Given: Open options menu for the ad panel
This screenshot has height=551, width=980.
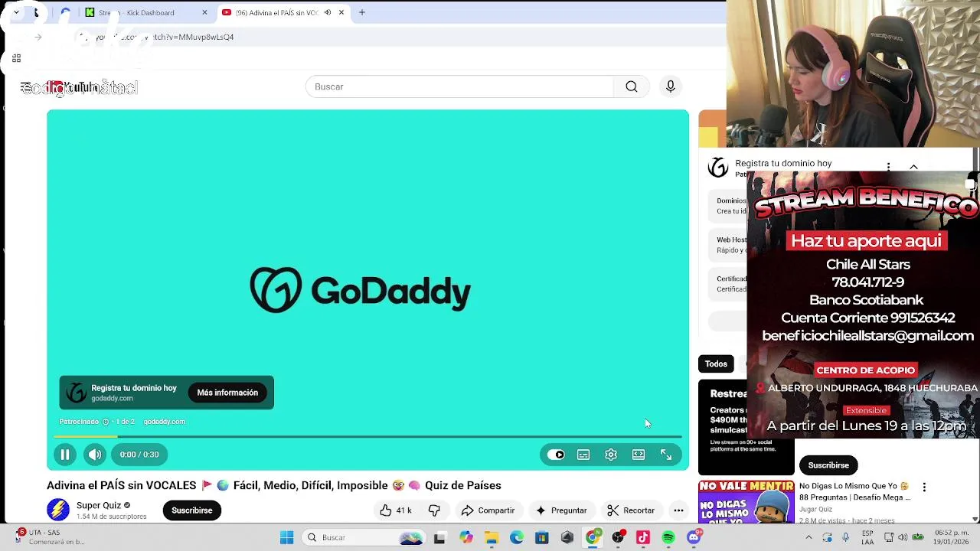Looking at the screenshot, I should tap(888, 167).
